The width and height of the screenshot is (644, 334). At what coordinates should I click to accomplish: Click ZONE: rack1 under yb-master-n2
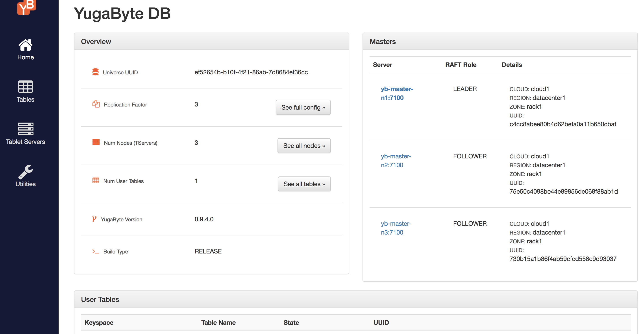point(526,174)
